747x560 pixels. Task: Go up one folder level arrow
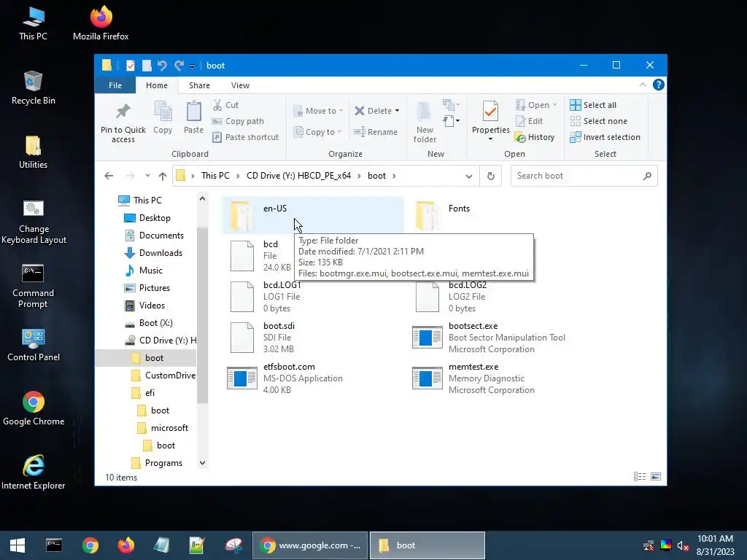click(163, 176)
